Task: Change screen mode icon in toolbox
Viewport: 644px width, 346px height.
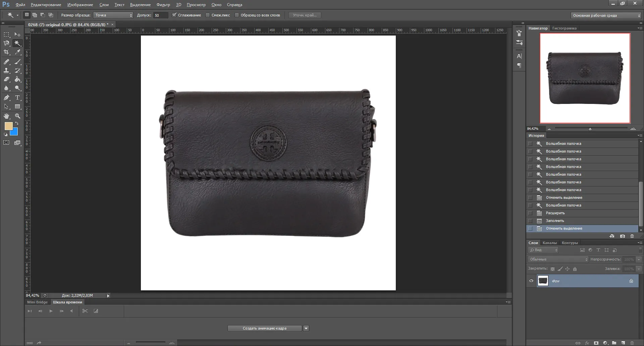Action: coord(17,143)
